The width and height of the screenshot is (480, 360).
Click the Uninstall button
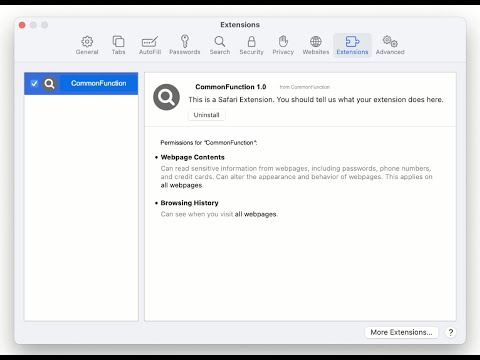pyautogui.click(x=206, y=115)
